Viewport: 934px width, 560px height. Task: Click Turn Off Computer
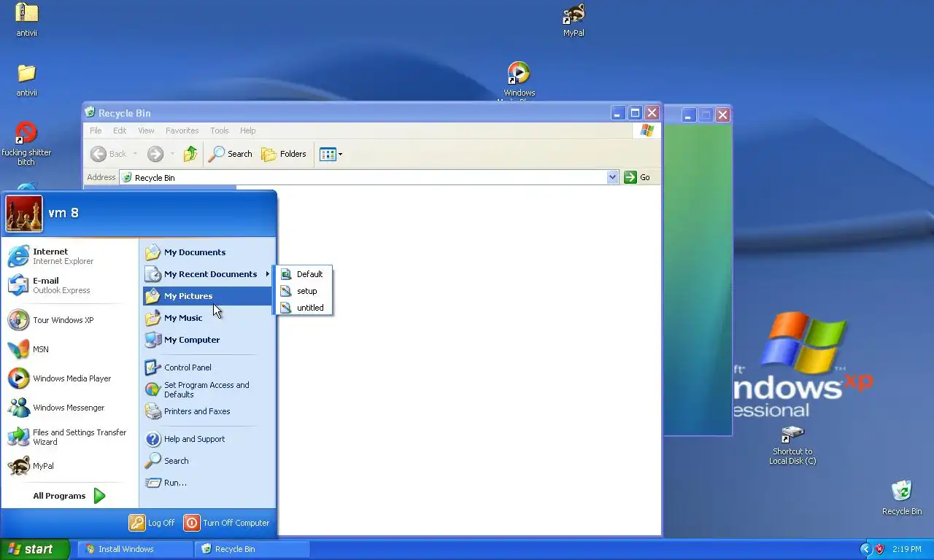(x=227, y=523)
